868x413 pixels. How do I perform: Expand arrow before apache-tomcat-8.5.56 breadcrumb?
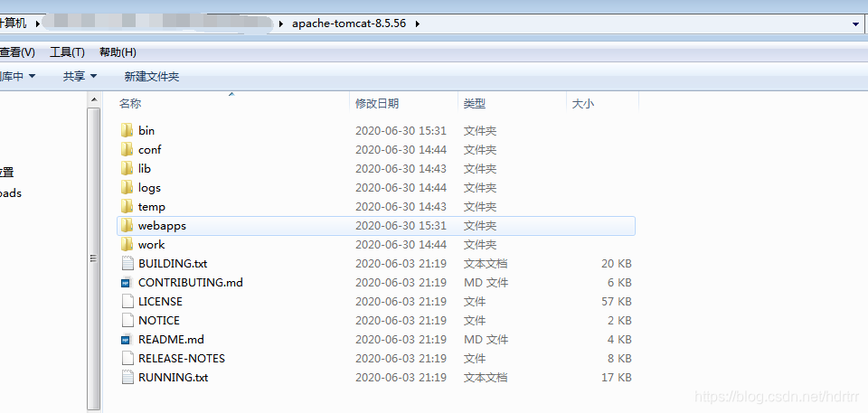282,23
